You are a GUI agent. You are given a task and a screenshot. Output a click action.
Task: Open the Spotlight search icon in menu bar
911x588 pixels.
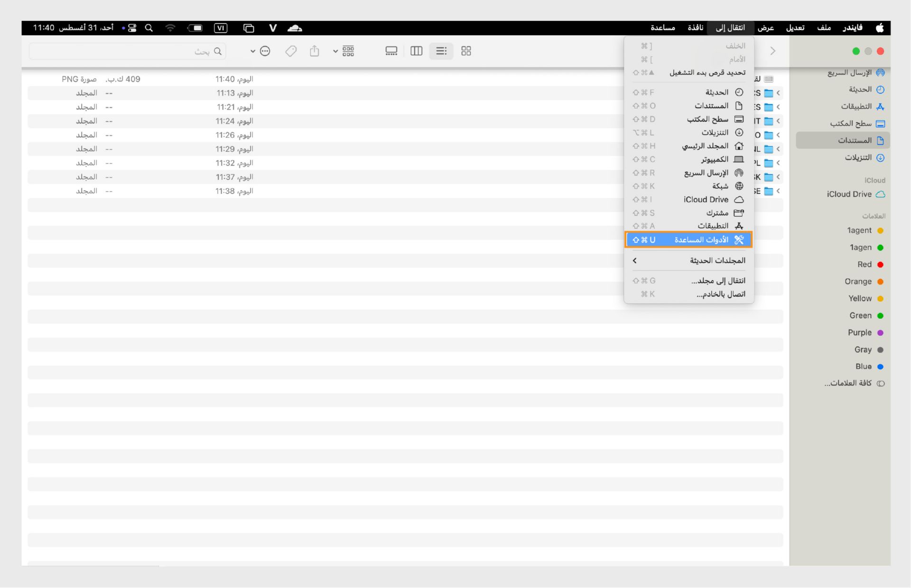[x=149, y=28]
